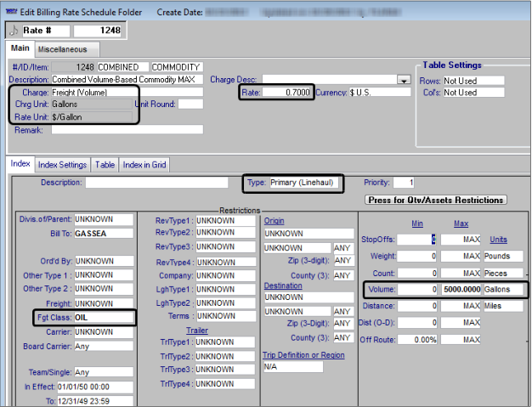Click the COMMODITY item field
This screenshot has height=407, width=532.
pyautogui.click(x=177, y=67)
